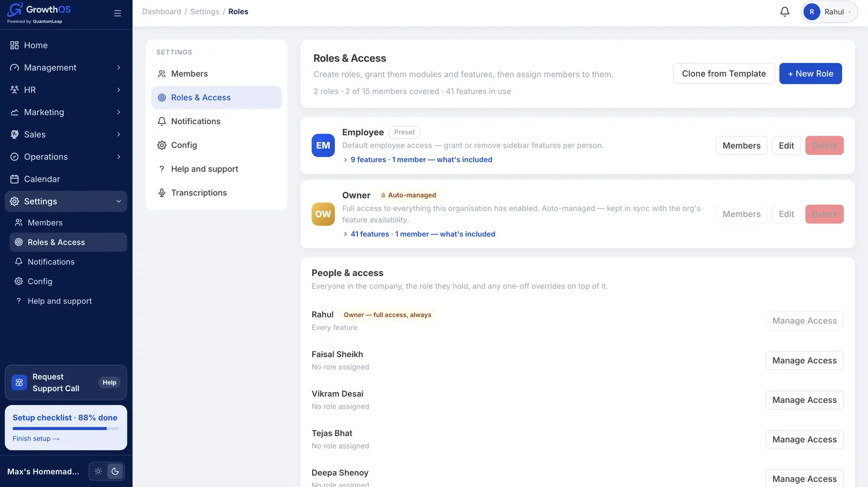Edit the Employee role
The height and width of the screenshot is (487, 868).
coord(786,145)
